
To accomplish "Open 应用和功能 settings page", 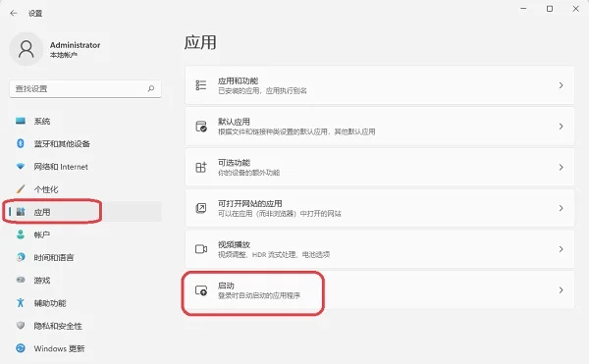I will point(380,85).
